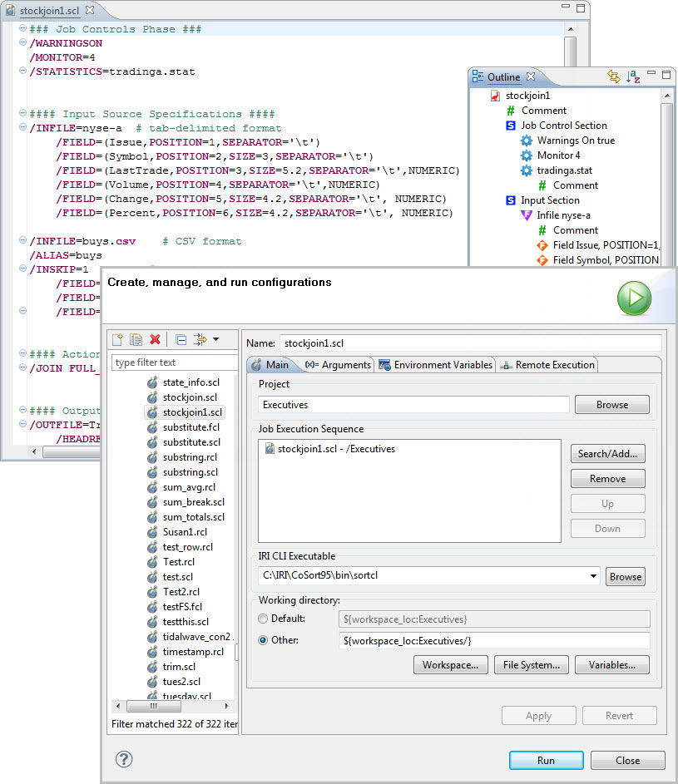The image size is (678, 784).
Task: Click the state_info.scl configuration icon
Action: click(x=152, y=382)
